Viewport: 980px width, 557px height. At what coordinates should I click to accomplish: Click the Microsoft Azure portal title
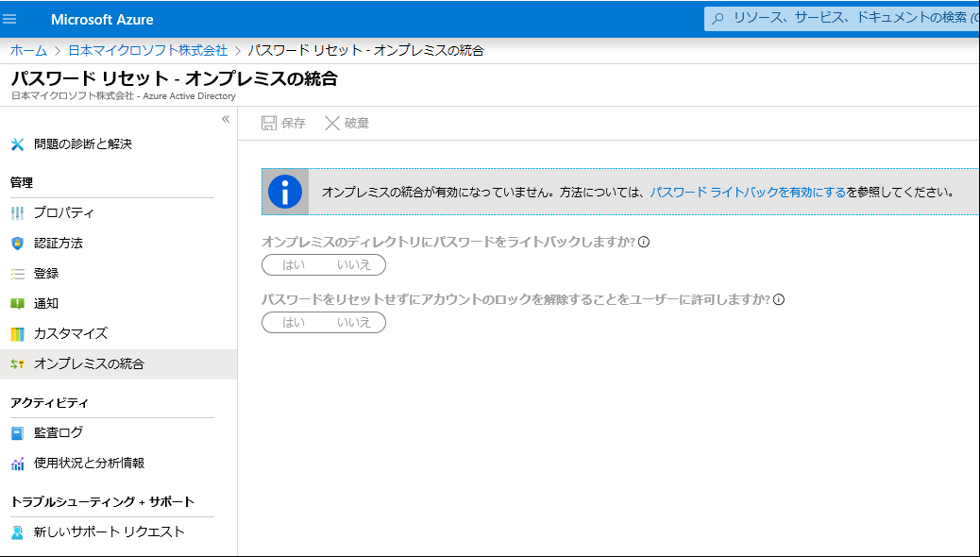(102, 20)
